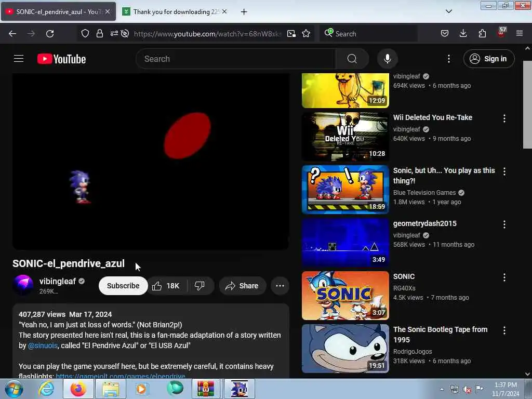Open Picture-in-Picture icon in the address bar
This screenshot has height=399, width=532.
[x=291, y=34]
